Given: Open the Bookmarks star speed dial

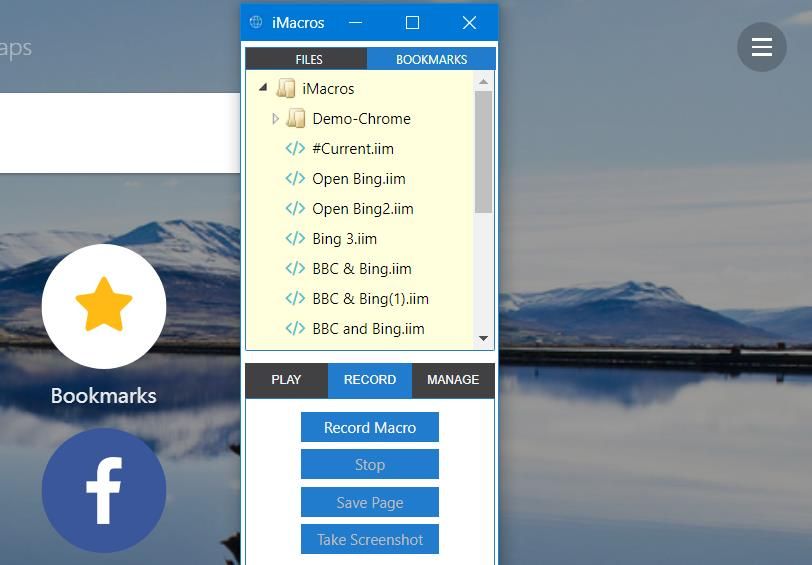Looking at the screenshot, I should tap(104, 307).
